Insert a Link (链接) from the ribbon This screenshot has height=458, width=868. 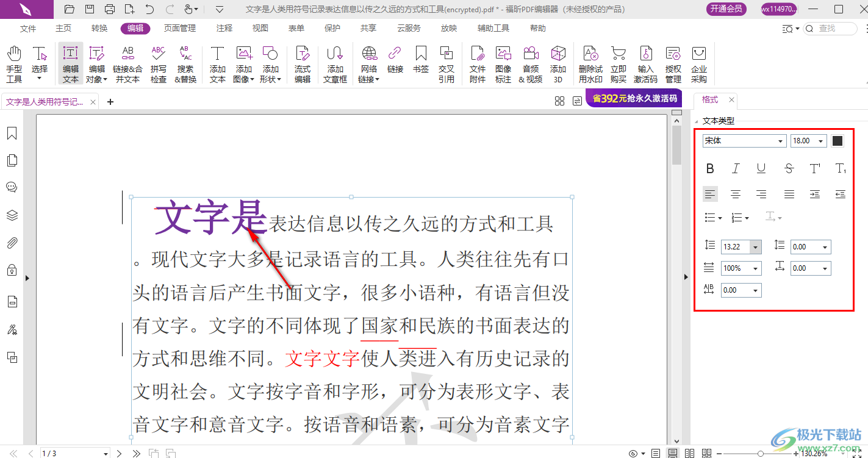click(395, 59)
